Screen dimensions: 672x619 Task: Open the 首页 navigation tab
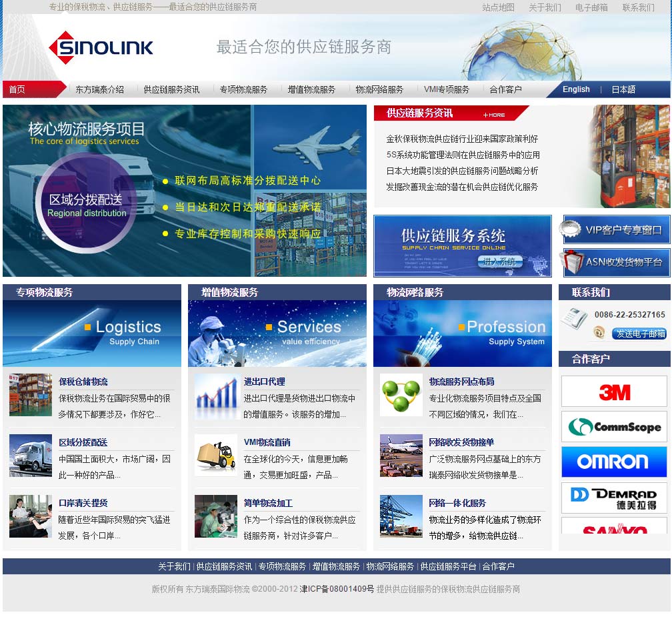[17, 89]
